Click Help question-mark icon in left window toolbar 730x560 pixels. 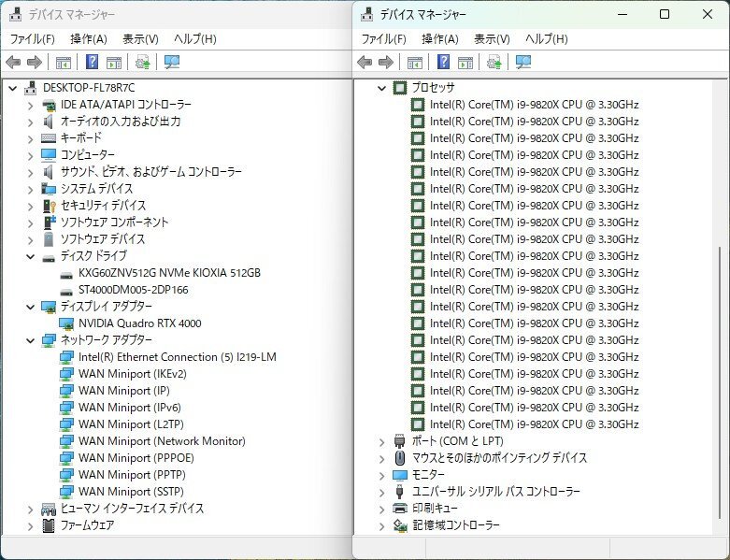tap(93, 62)
